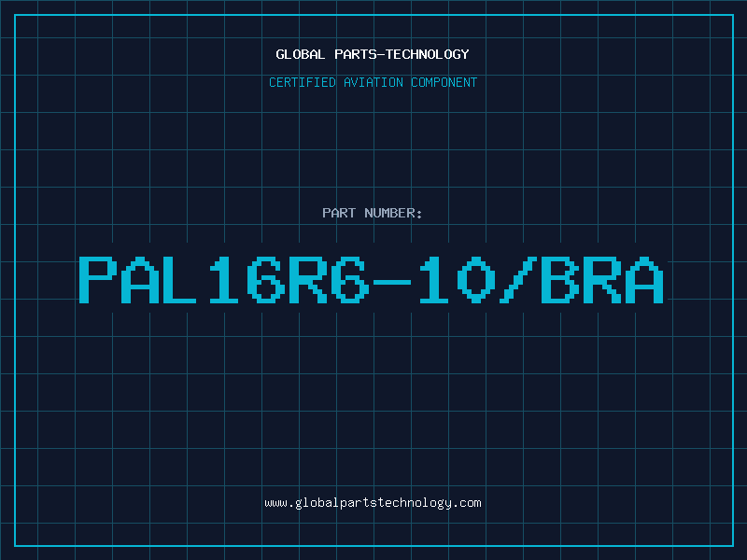Select the PAL16R6-10/BRA part number text
The image size is (747, 560).
371,280
